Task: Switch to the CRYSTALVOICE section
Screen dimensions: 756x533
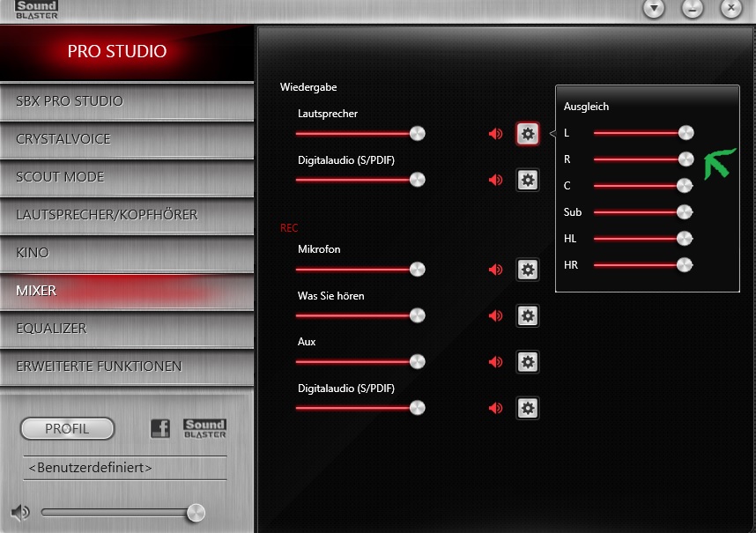Action: pyautogui.click(x=127, y=140)
